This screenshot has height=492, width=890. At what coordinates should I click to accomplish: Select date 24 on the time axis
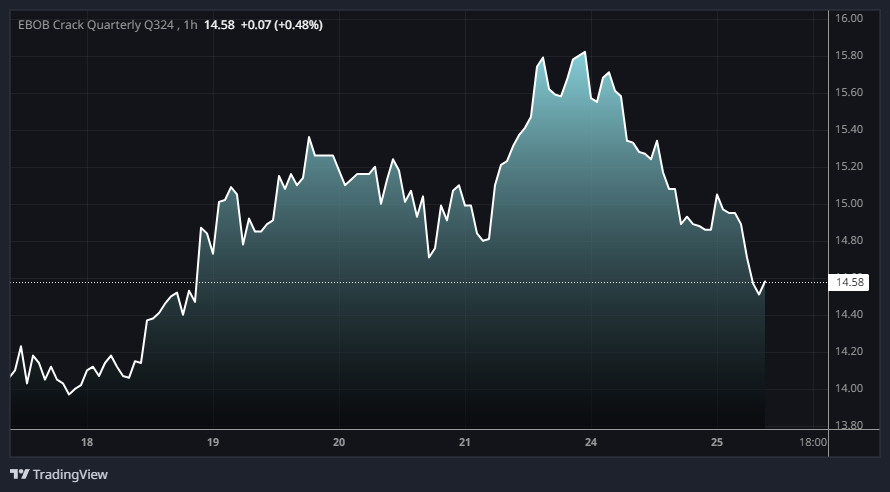590,442
